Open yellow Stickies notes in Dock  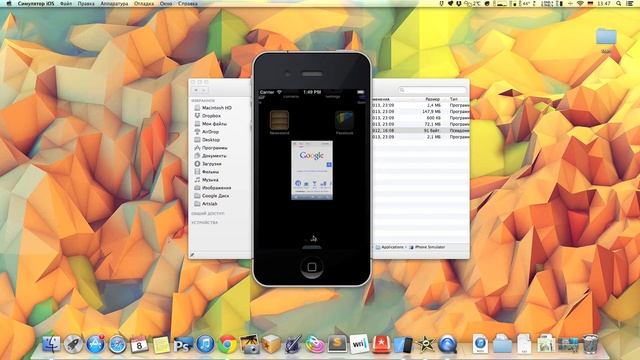161,345
